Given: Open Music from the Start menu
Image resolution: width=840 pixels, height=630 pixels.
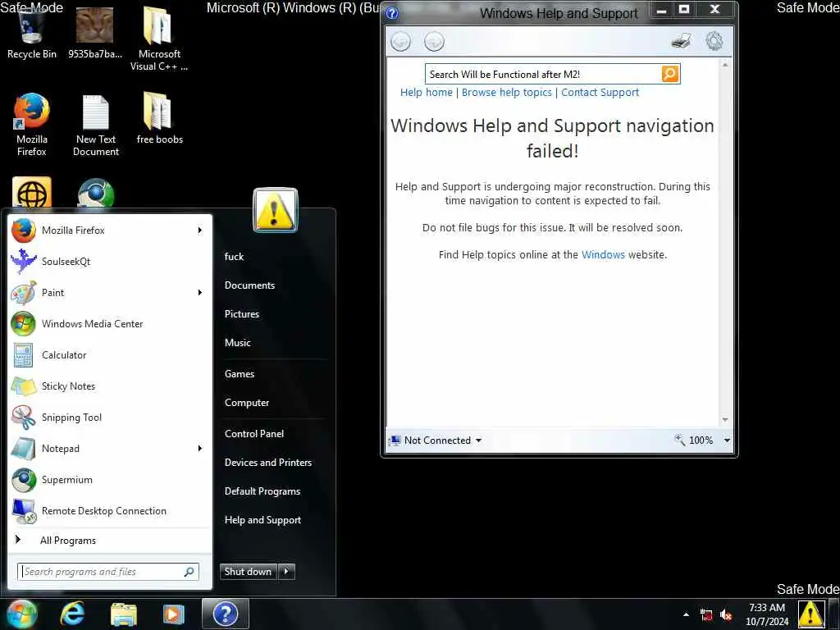Looking at the screenshot, I should coord(238,343).
